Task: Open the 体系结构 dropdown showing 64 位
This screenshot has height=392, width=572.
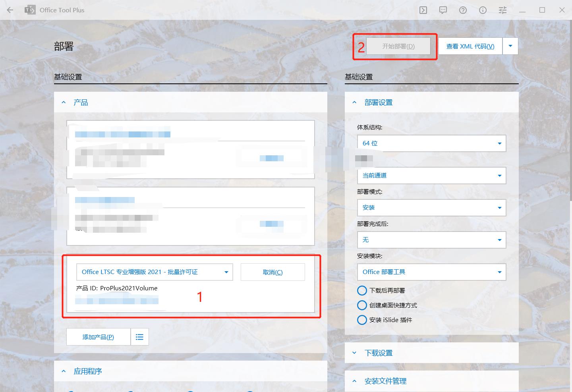Action: point(431,143)
